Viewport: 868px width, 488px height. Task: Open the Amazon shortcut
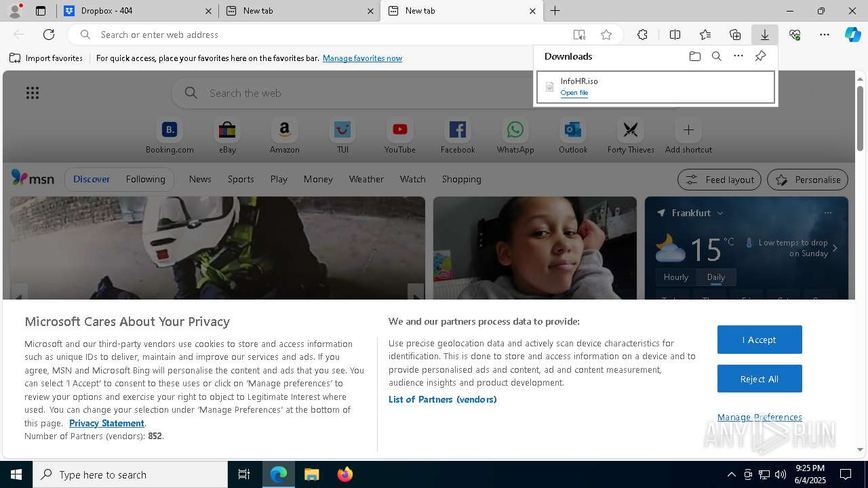284,136
